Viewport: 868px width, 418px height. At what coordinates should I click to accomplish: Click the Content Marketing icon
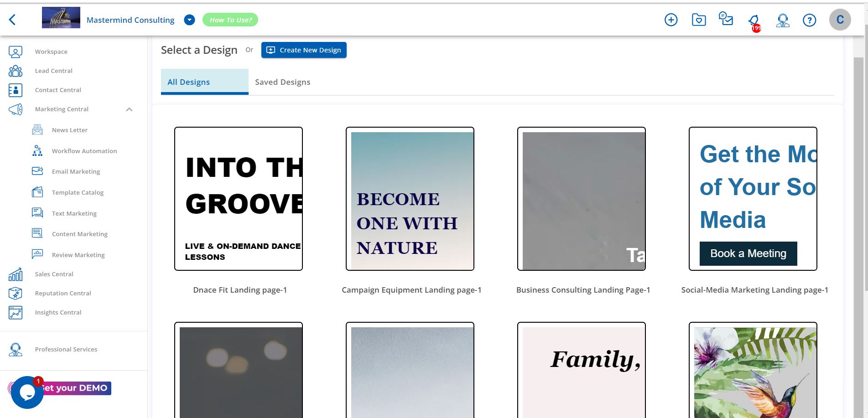pyautogui.click(x=37, y=233)
